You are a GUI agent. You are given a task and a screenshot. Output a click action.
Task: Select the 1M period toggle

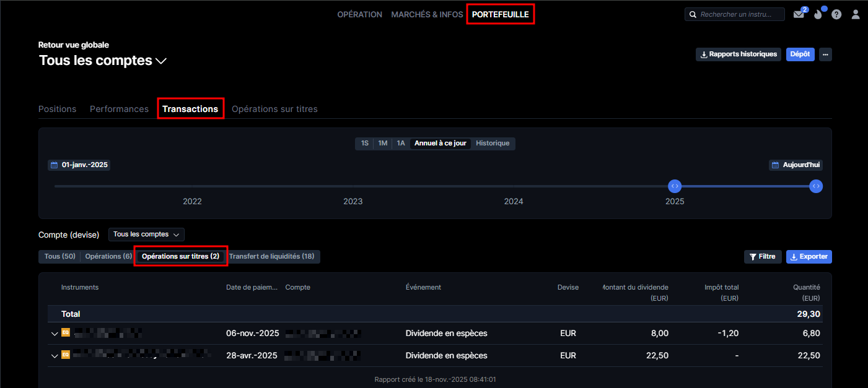point(383,144)
